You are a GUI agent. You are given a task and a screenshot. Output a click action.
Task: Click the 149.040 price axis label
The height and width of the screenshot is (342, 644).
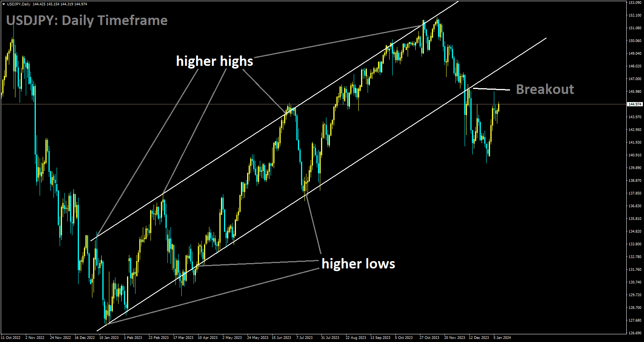point(635,54)
